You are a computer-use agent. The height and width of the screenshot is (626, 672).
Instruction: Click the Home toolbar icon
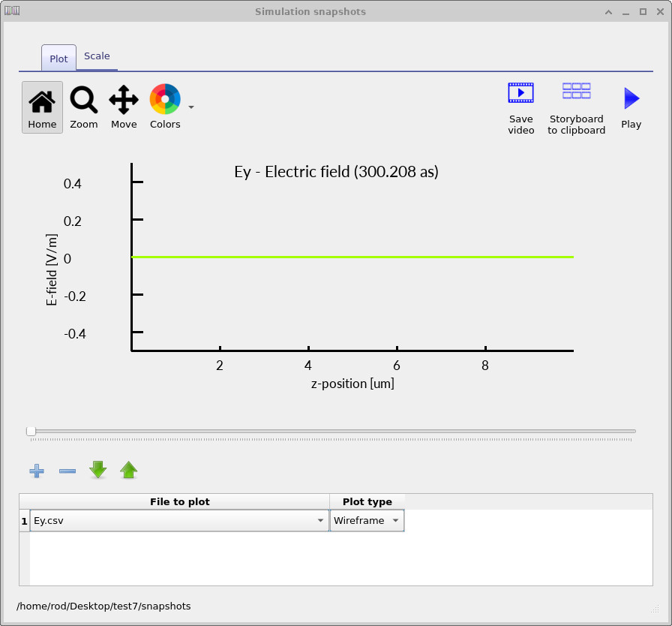pyautogui.click(x=42, y=107)
